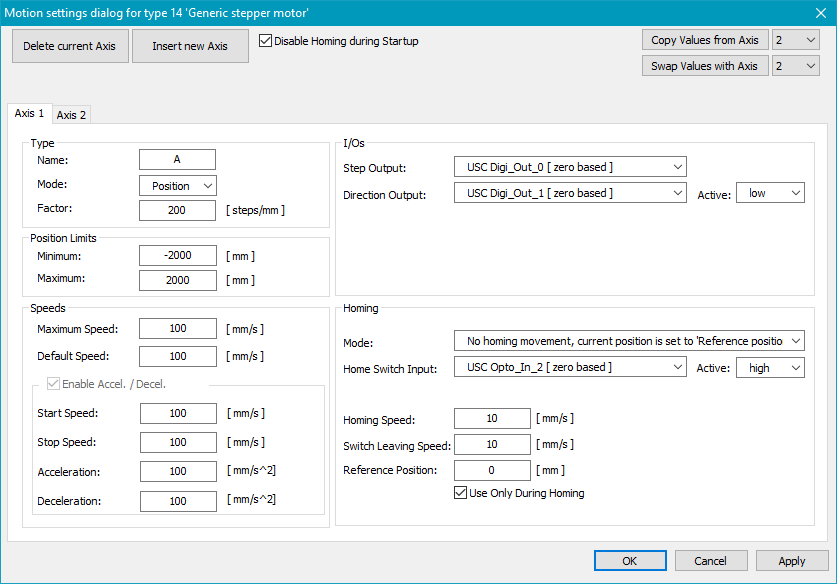Expand the Step Output dropdown

click(x=570, y=167)
